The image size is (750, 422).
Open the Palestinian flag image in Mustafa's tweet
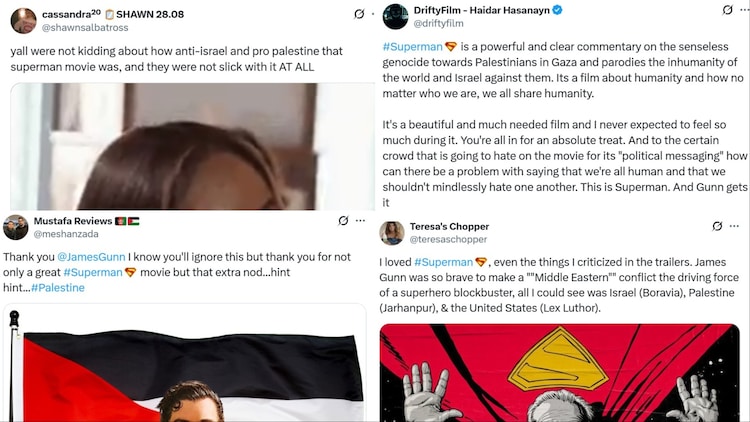click(185, 363)
